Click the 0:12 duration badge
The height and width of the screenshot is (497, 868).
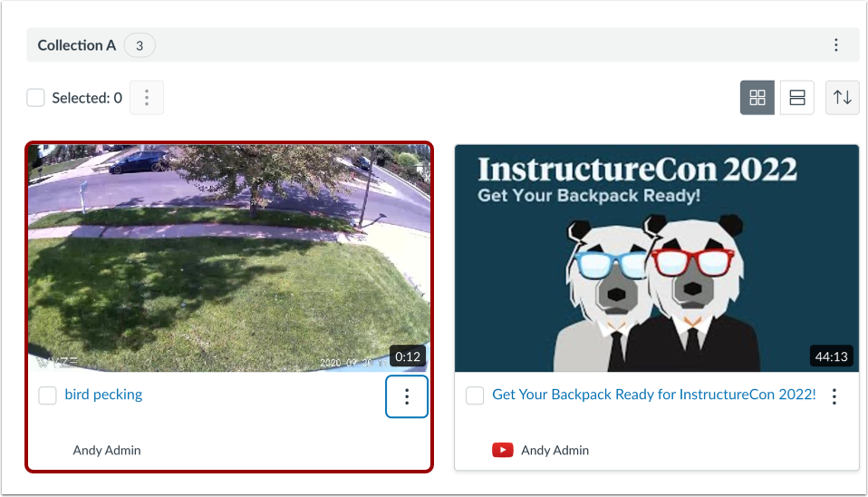(x=408, y=356)
